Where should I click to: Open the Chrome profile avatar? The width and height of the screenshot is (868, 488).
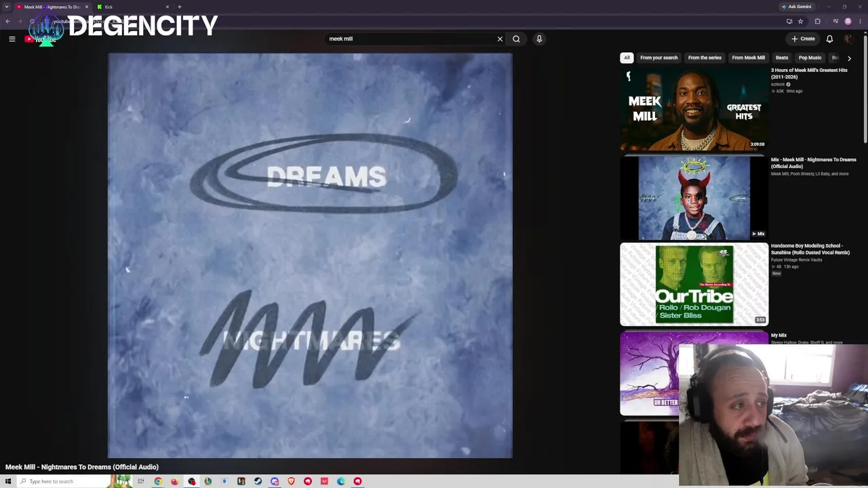point(848,22)
